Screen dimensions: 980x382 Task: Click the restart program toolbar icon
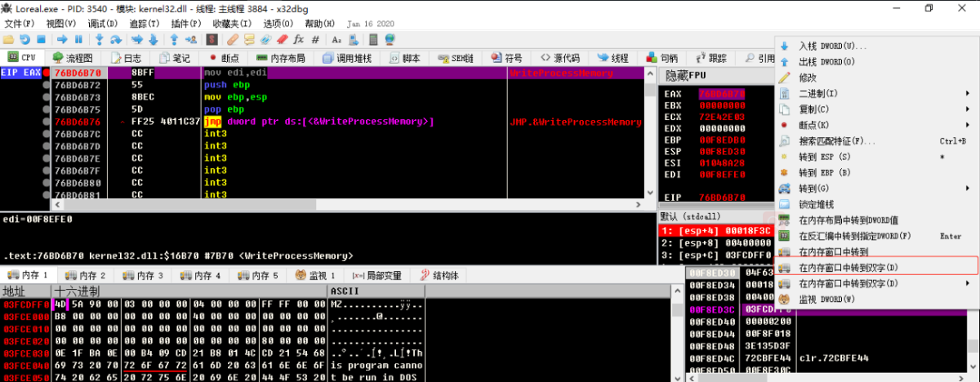coord(24,39)
